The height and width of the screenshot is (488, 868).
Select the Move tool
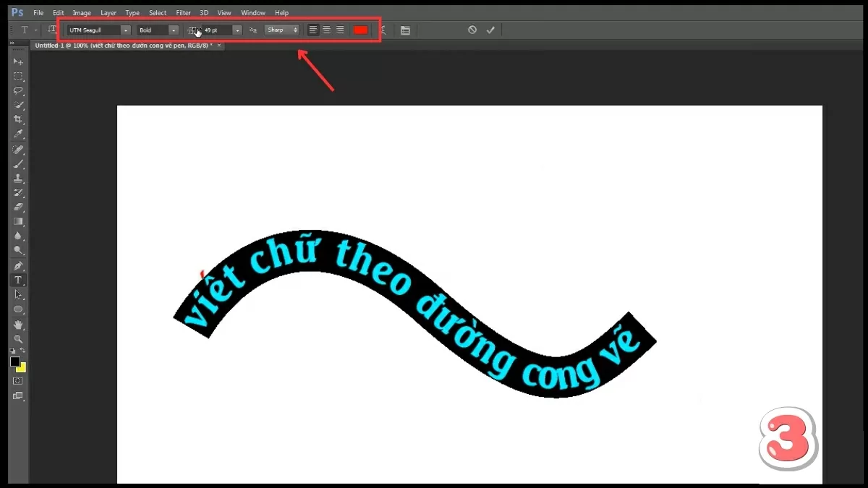click(19, 61)
